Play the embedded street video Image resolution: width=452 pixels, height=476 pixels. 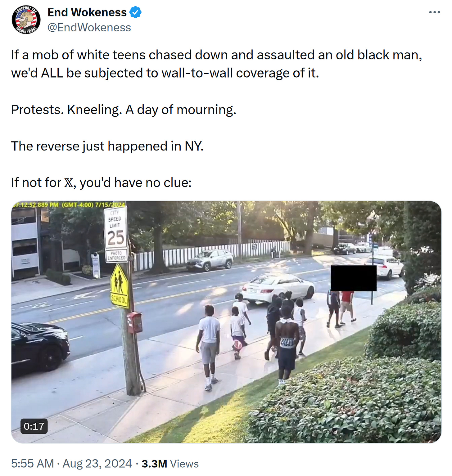[226, 322]
